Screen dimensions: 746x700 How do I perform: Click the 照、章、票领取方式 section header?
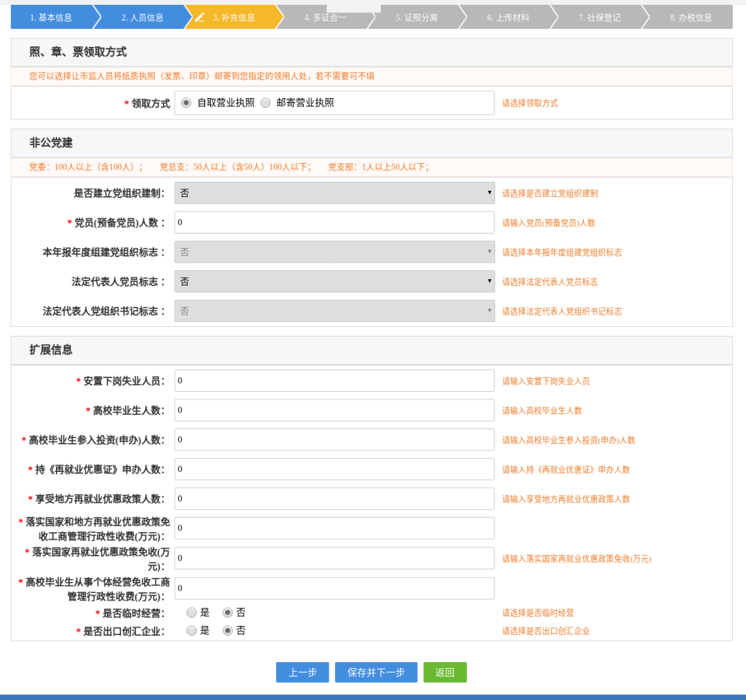tap(78, 52)
